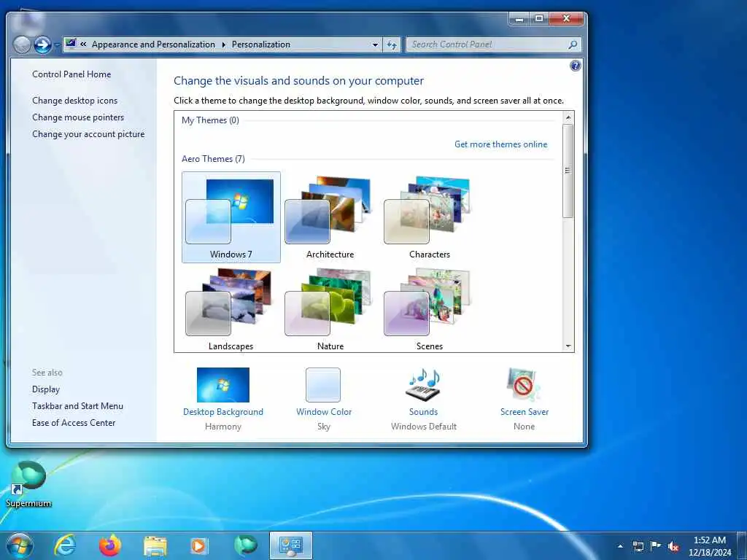Click the Control Panel taskbar button
The image size is (747, 560).
pyautogui.click(x=291, y=545)
